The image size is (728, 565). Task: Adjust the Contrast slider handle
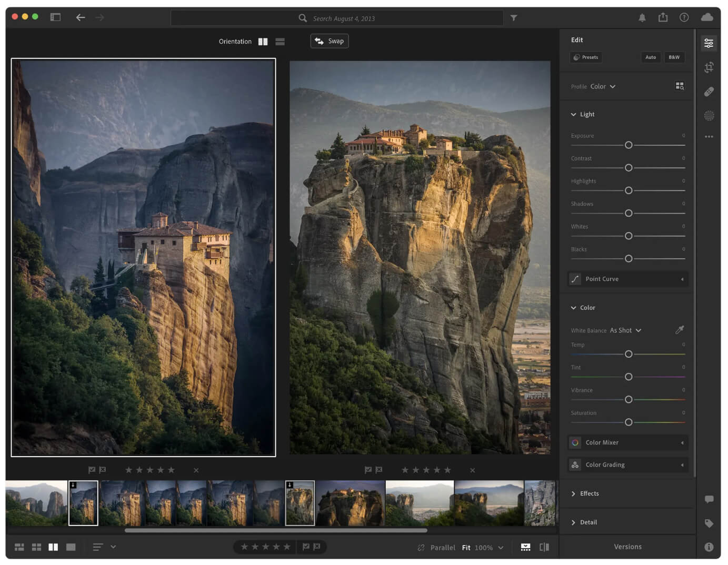(x=628, y=168)
